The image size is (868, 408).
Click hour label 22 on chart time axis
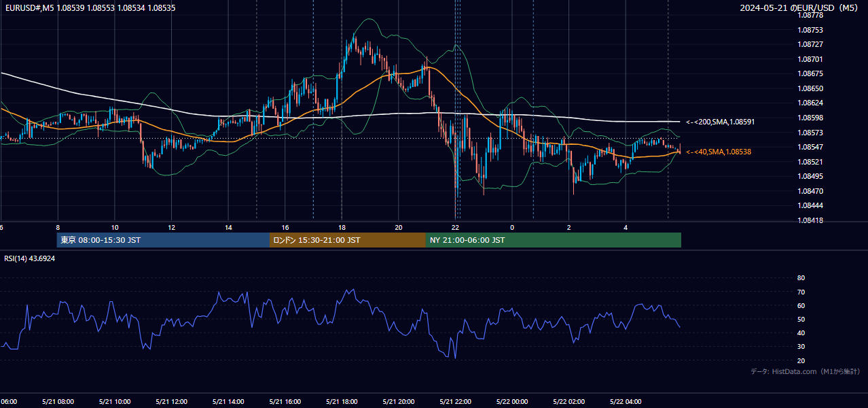[456, 227]
